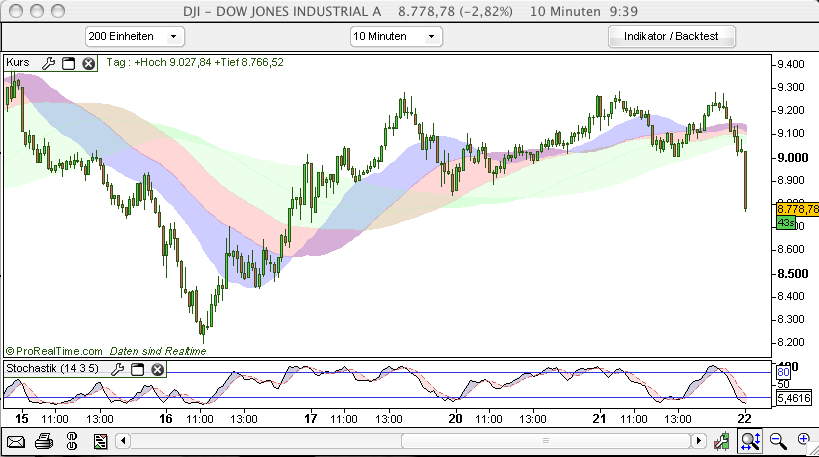This screenshot has width=819, height=457.
Task: Click the Stochastik value 5,4616 box
Action: coord(793,399)
